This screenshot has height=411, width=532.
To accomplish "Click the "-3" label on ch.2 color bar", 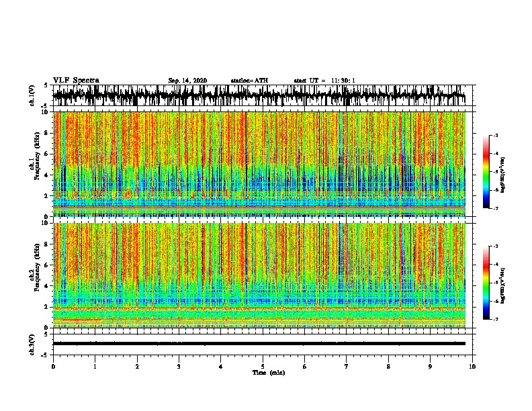I will pyautogui.click(x=496, y=246).
